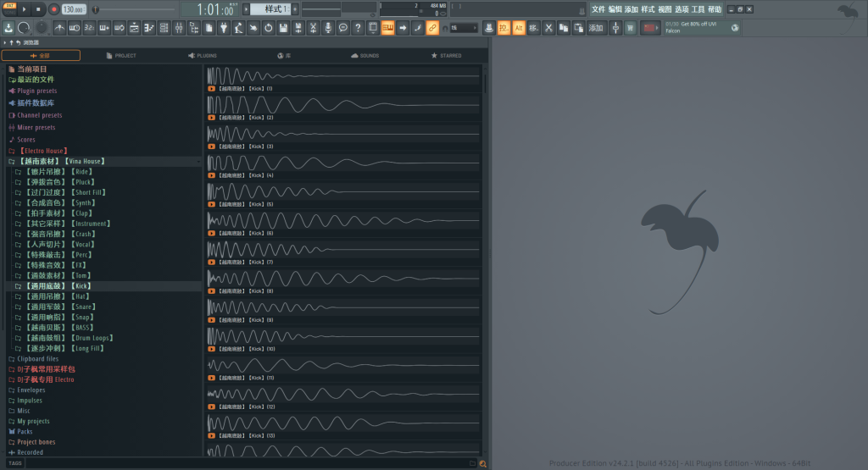Toggle loop recording icon
The height and width of the screenshot is (470, 868).
(120, 28)
